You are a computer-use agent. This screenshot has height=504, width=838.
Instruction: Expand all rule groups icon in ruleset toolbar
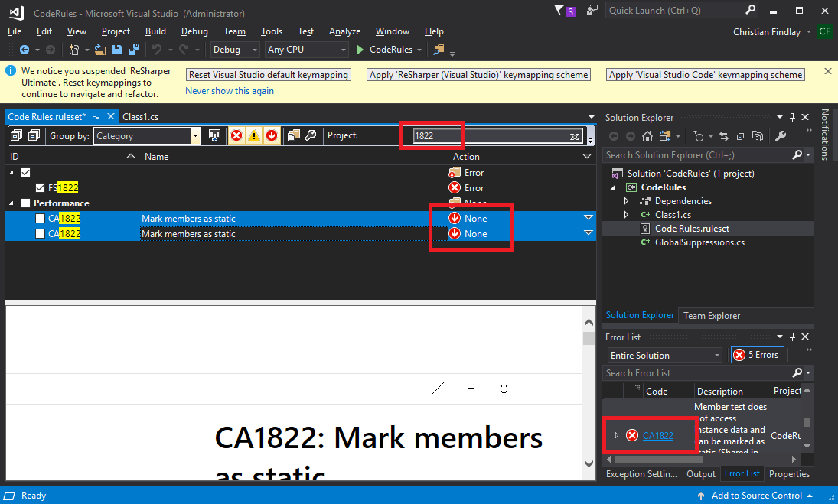pyautogui.click(x=17, y=135)
